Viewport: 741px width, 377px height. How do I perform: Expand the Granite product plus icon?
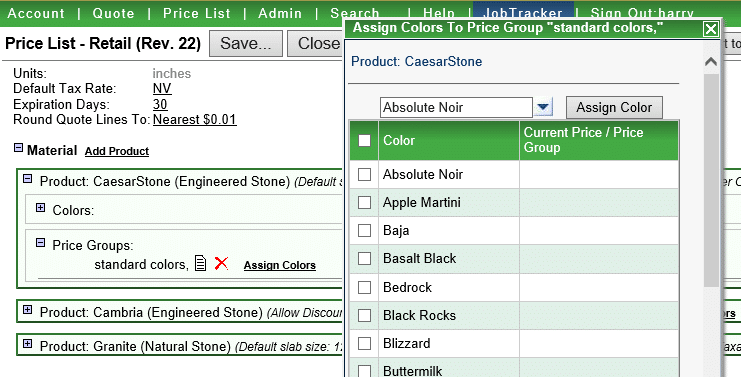[27, 344]
